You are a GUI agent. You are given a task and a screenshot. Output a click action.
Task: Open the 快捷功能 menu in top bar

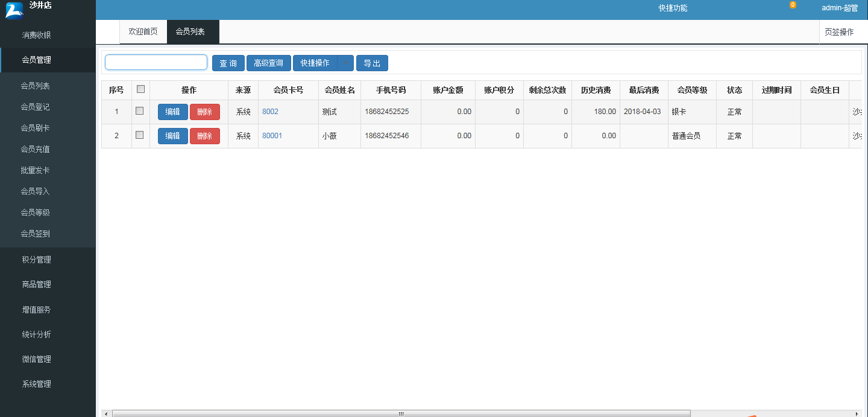click(673, 8)
